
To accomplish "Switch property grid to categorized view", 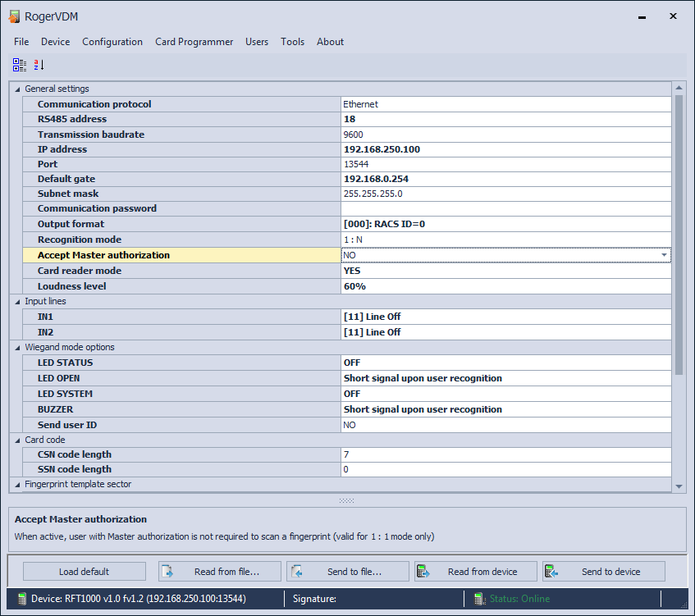I will click(x=19, y=65).
